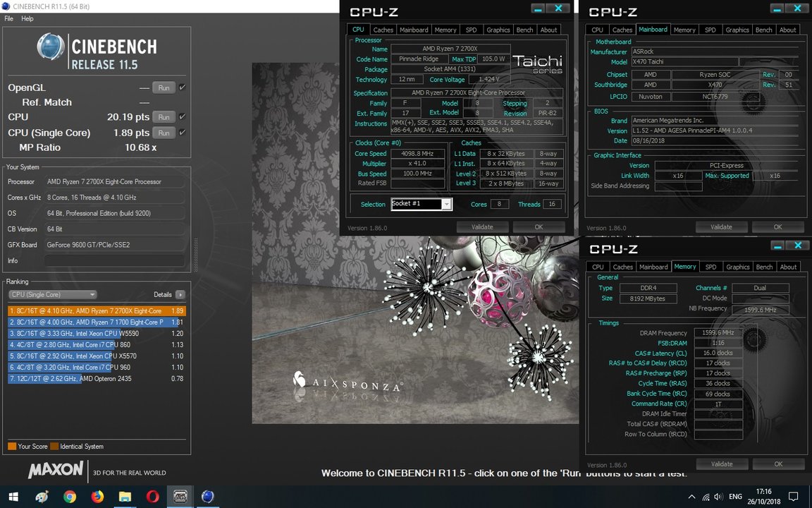Open File Explorer from taskbar
The width and height of the screenshot is (812, 508).
(x=125, y=497)
